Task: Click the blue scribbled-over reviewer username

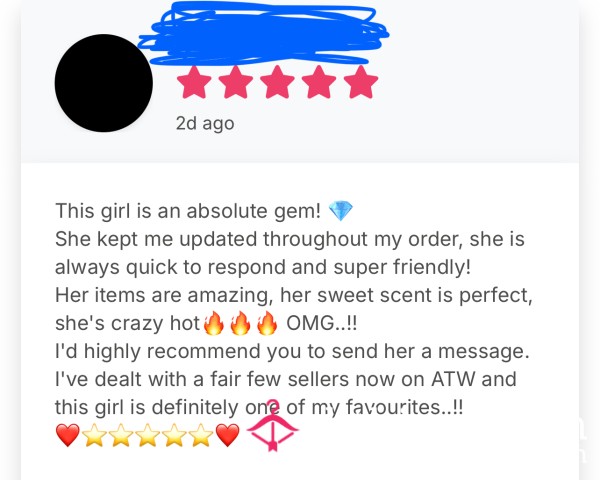Action: [263, 34]
